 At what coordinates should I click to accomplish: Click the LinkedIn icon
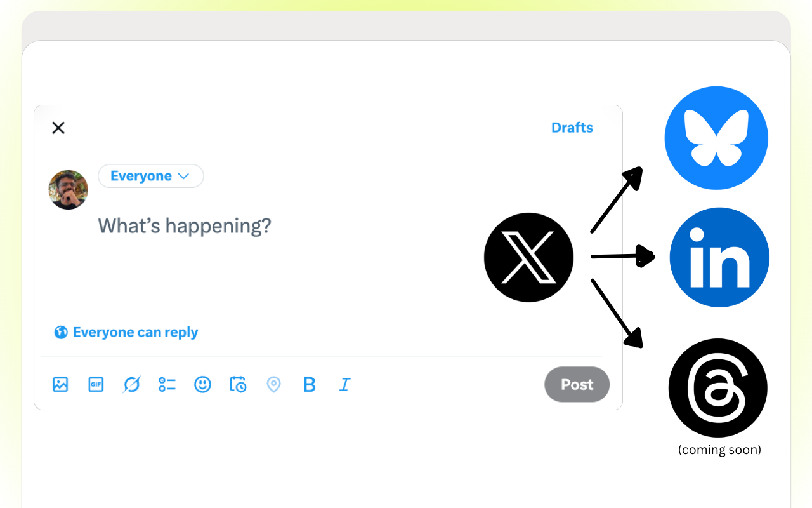[719, 257]
